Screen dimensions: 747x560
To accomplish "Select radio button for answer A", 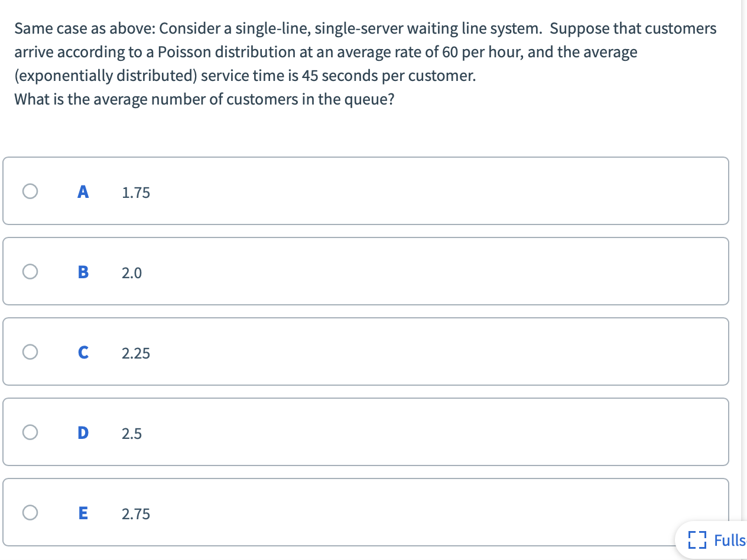I will click(x=30, y=190).
